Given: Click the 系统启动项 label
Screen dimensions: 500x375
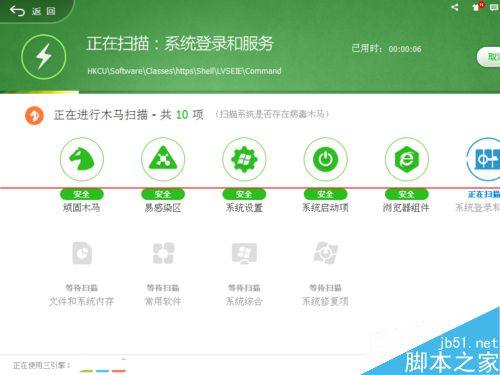Looking at the screenshot, I should coord(325,208).
